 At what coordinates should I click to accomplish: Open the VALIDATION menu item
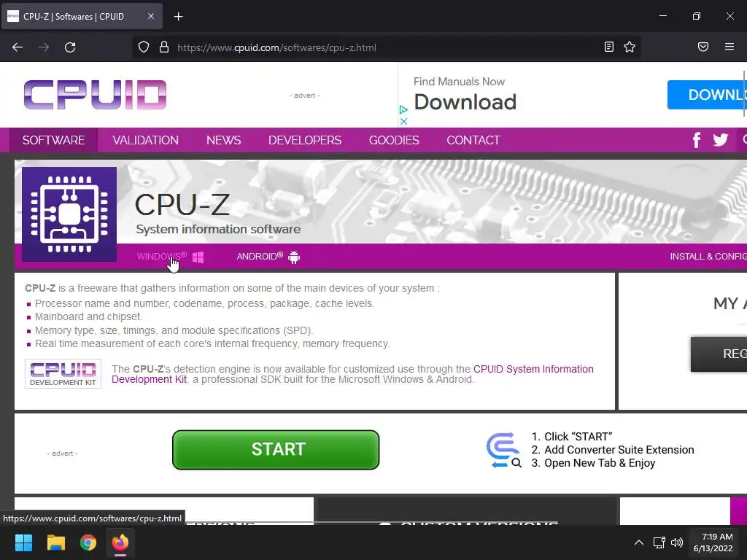tap(145, 140)
